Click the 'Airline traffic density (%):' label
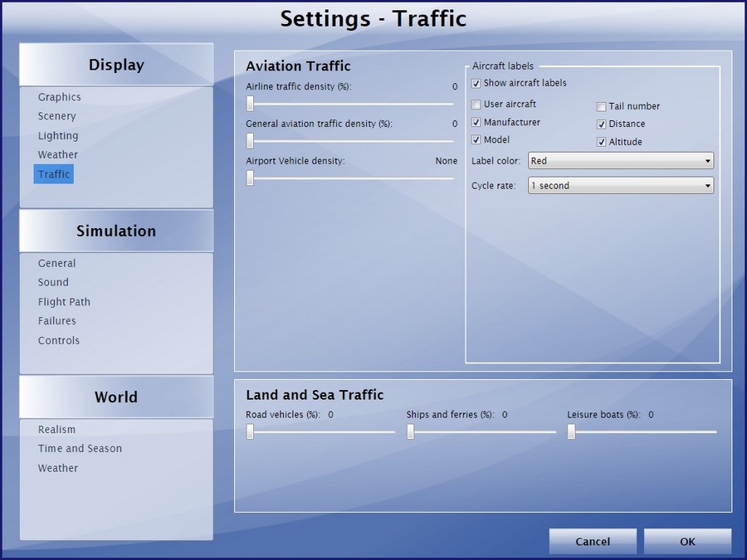 (299, 86)
